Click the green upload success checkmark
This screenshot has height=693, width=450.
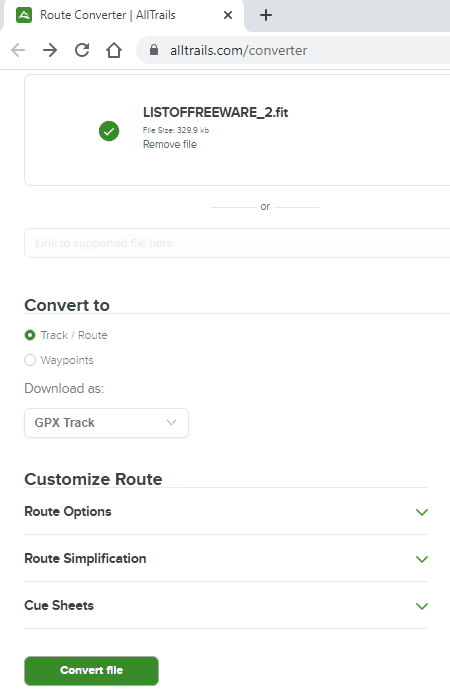point(109,131)
